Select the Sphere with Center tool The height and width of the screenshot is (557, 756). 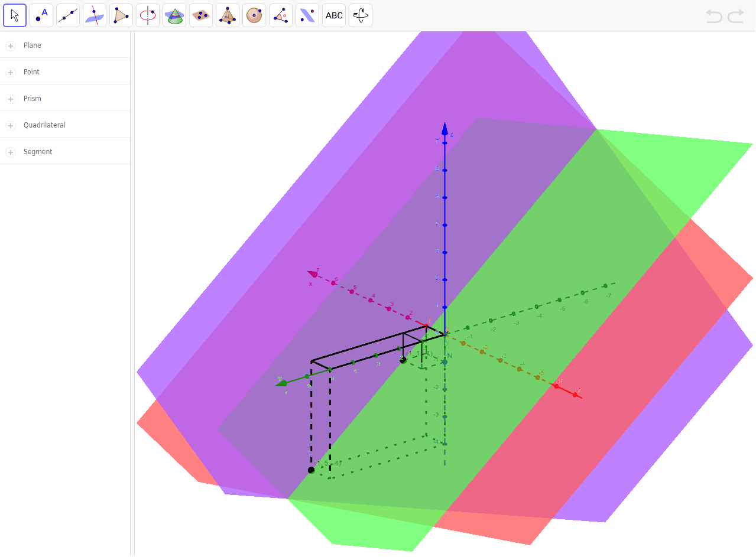(x=254, y=15)
